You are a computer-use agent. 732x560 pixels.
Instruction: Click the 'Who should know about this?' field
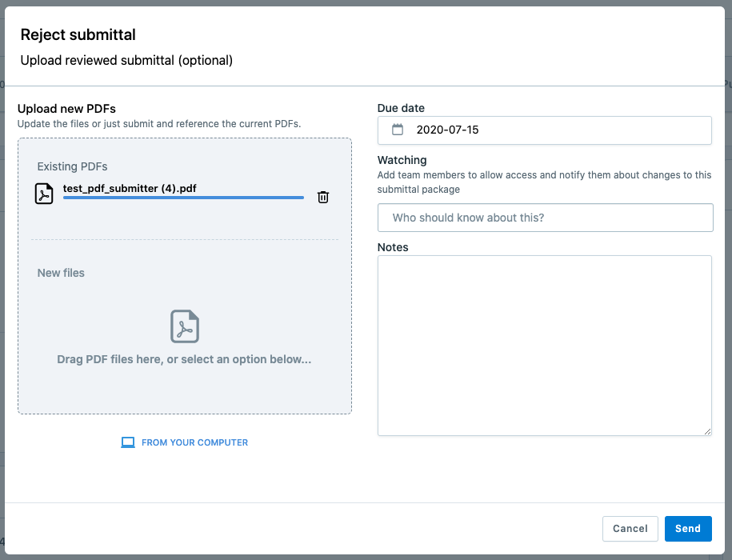pyautogui.click(x=546, y=218)
